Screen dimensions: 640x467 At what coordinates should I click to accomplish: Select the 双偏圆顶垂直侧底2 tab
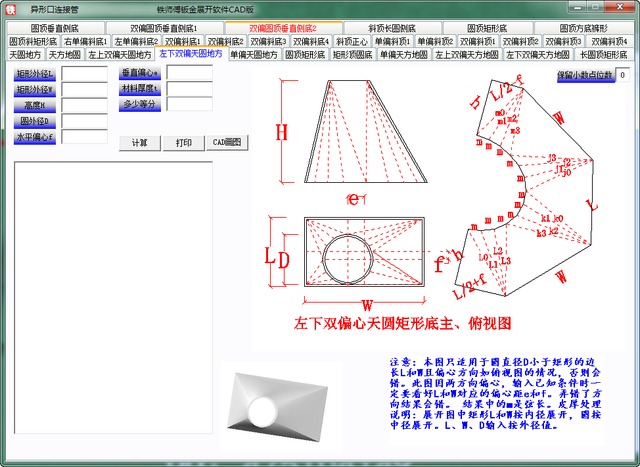pyautogui.click(x=283, y=28)
